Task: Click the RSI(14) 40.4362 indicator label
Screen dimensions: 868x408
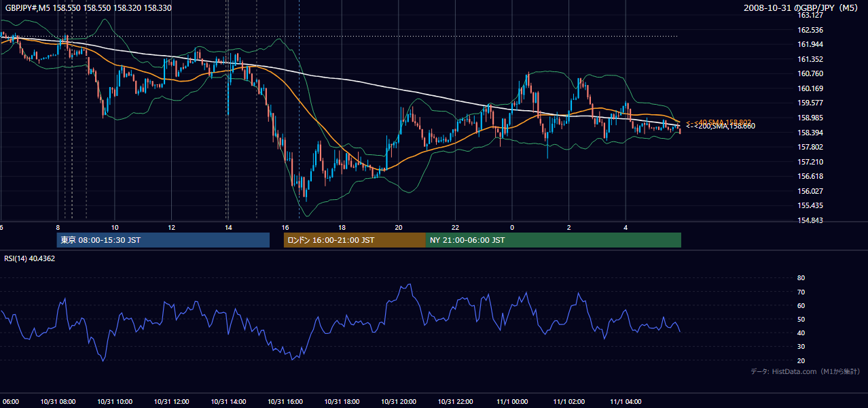Action: click(30, 258)
